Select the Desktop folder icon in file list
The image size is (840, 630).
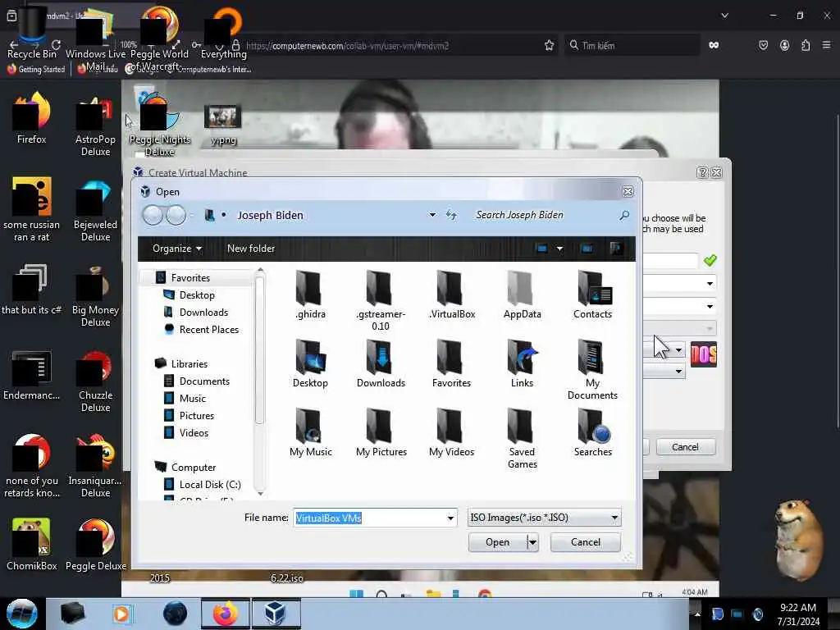310,363
